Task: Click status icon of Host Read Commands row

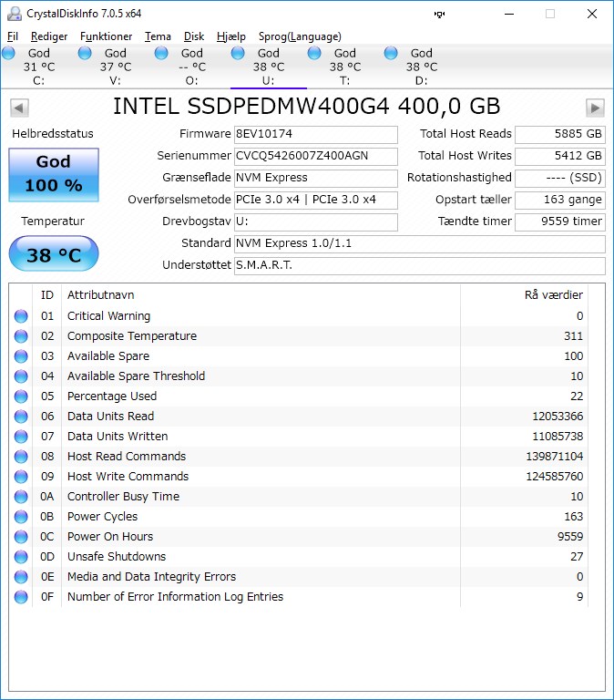Action: point(21,457)
